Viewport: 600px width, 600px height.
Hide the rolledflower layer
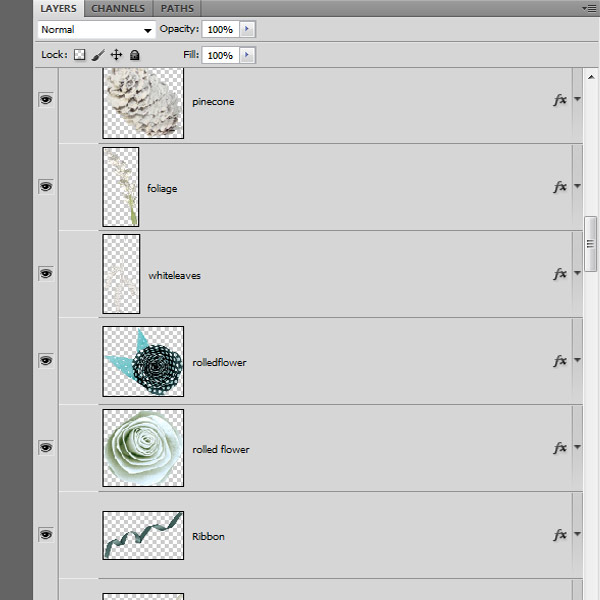pos(46,360)
